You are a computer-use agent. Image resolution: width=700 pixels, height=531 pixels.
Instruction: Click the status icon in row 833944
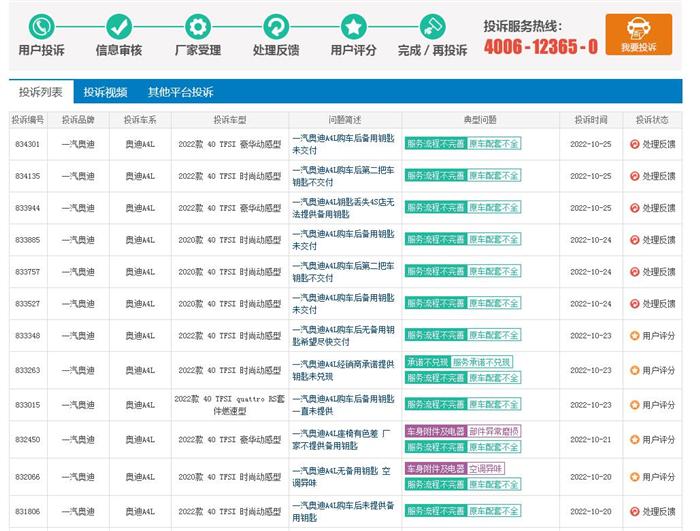[634, 208]
